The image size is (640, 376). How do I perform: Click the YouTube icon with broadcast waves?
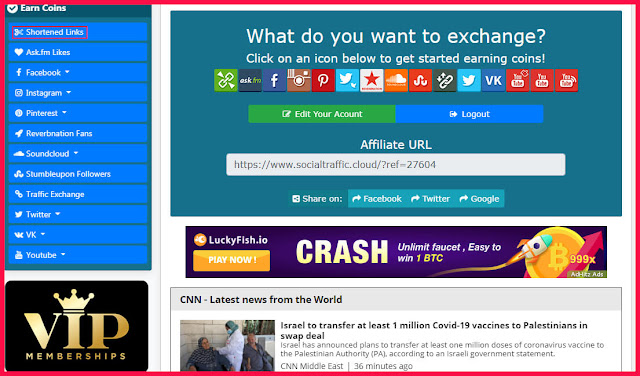pyautogui.click(x=566, y=80)
